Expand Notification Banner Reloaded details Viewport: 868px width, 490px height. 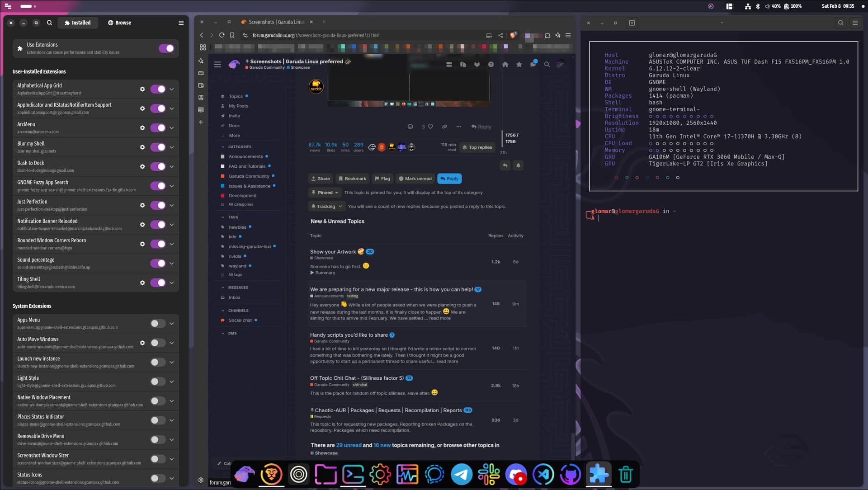pos(172,225)
